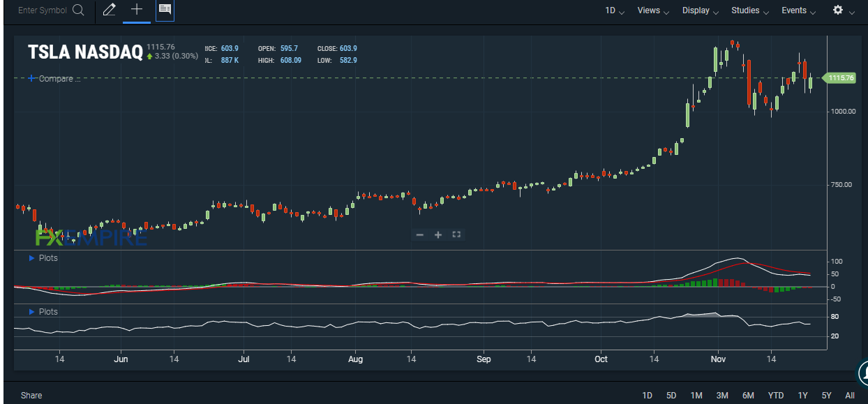Select the 1Y range
Viewport: 868px width, 404px height.
(803, 396)
